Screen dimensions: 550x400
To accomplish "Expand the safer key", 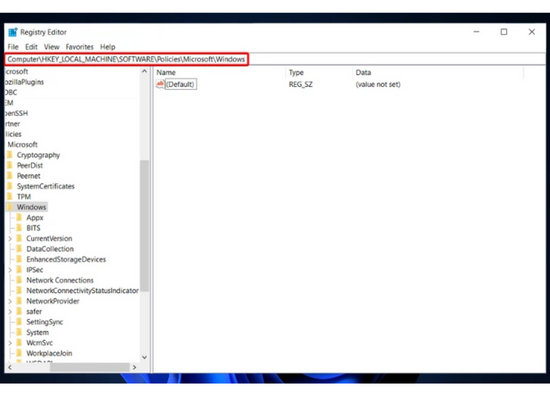I will click(10, 312).
